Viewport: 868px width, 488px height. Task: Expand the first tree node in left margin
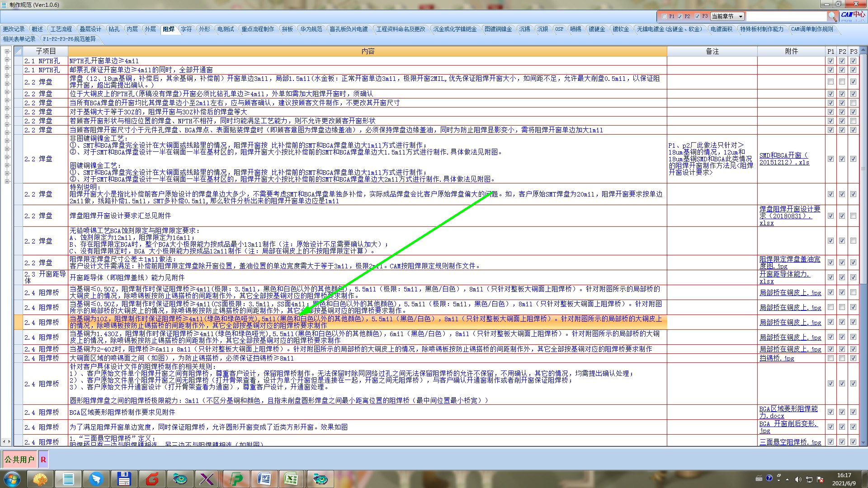coord(7,52)
